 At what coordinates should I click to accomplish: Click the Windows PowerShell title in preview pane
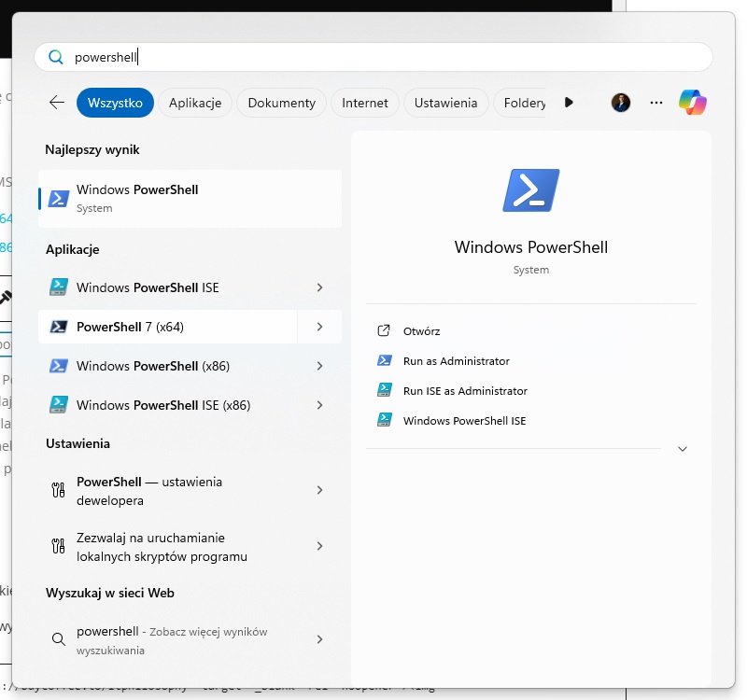click(530, 247)
